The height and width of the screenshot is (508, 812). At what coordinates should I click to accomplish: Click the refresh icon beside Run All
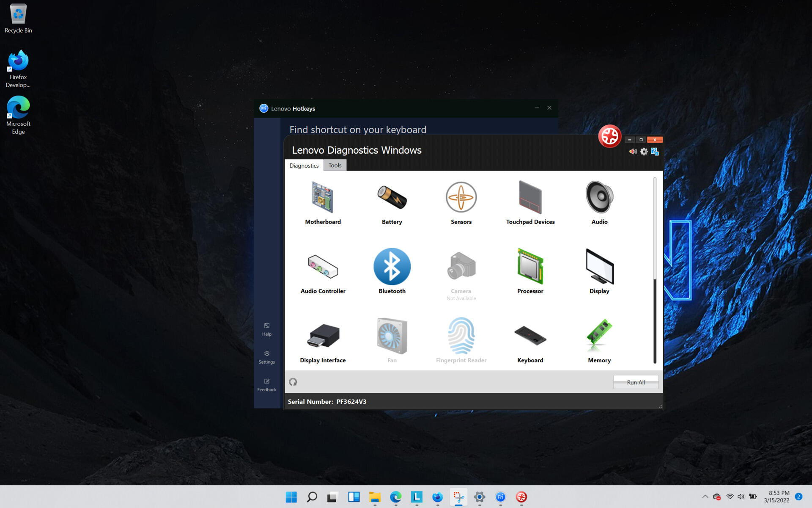[x=293, y=382]
